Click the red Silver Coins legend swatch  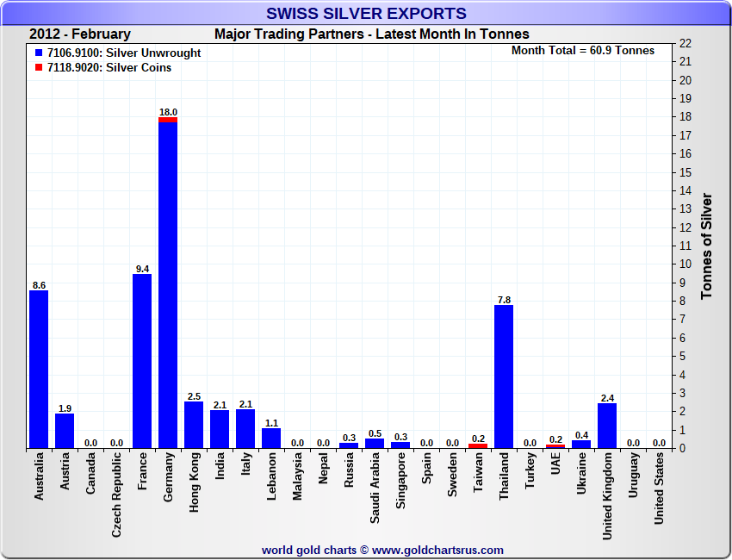[x=39, y=68]
